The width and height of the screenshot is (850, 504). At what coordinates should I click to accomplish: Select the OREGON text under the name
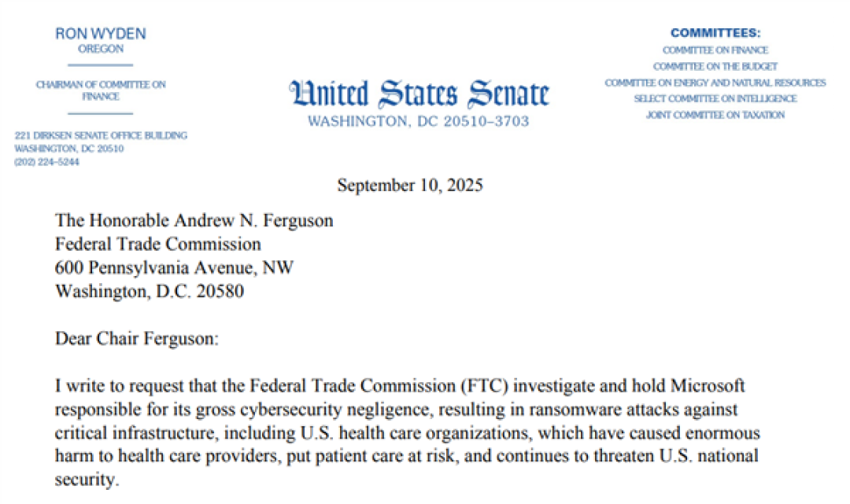point(100,49)
